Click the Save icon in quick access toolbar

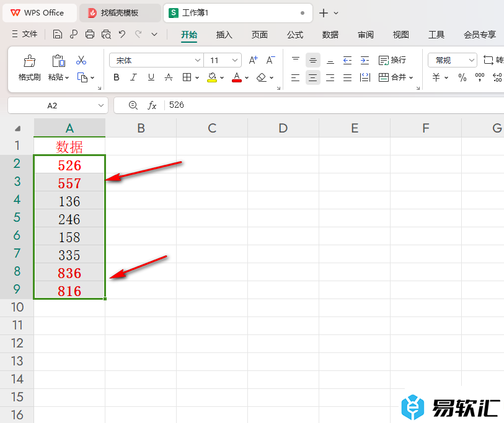pyautogui.click(x=57, y=34)
